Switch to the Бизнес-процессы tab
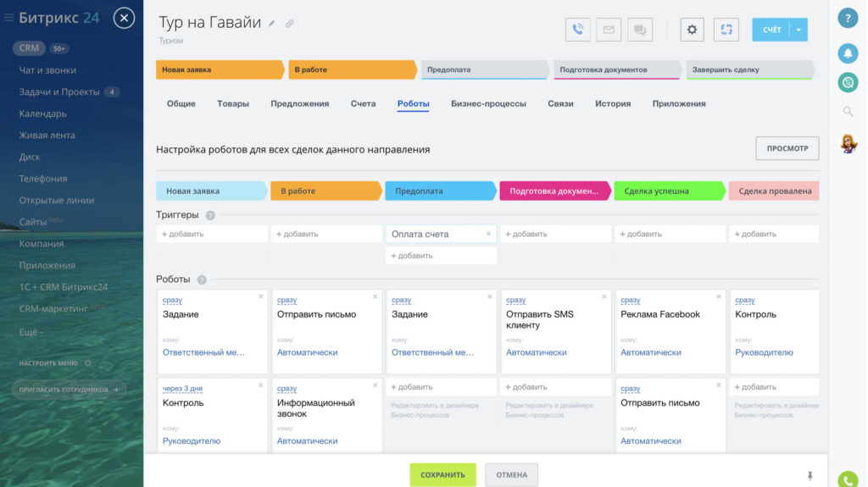The width and height of the screenshot is (868, 487). pyautogui.click(x=488, y=103)
